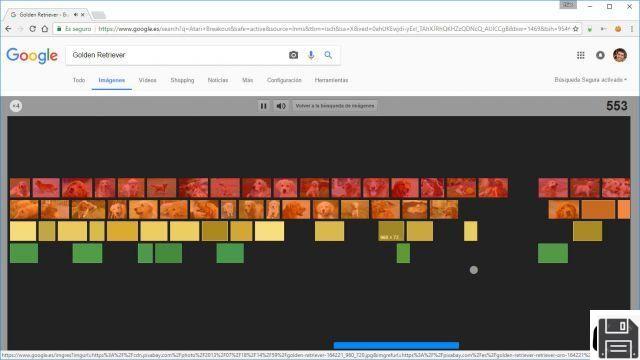The height and width of the screenshot is (360, 640).
Task: Click the rightmost green brick
Action: [553, 253]
